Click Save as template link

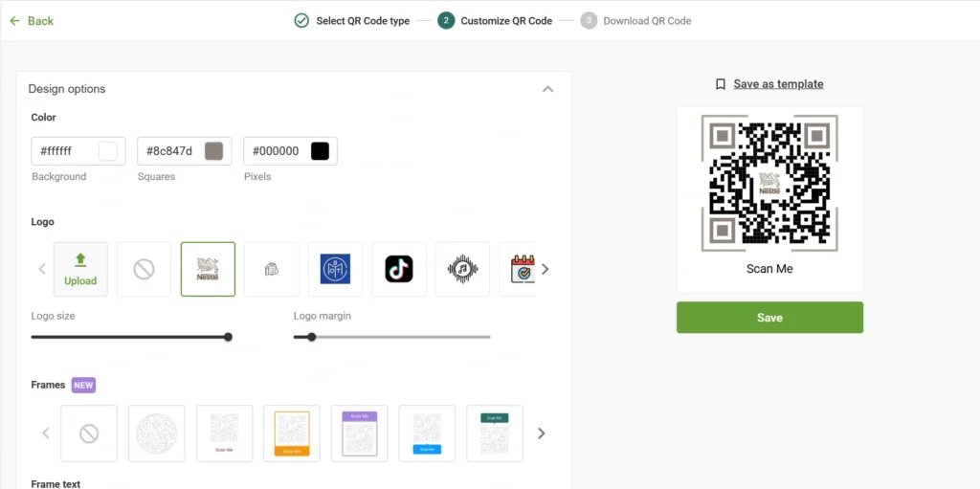tap(778, 84)
